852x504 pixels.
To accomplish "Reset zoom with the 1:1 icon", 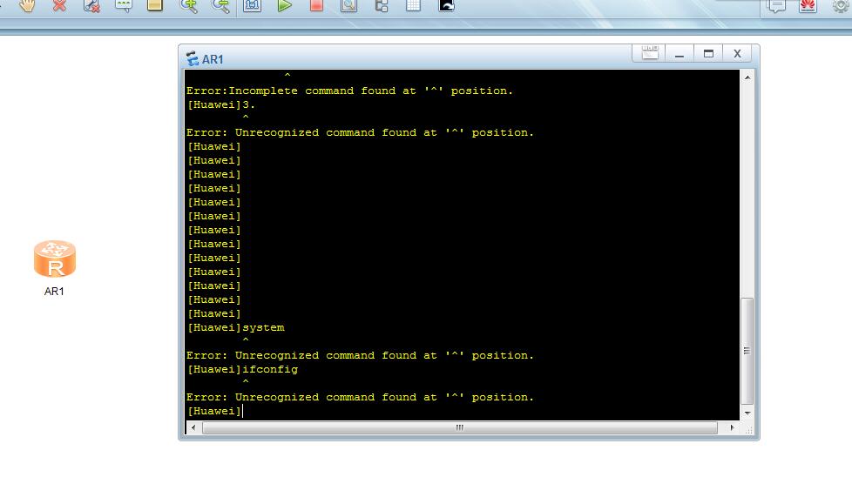I will pyautogui.click(x=252, y=6).
